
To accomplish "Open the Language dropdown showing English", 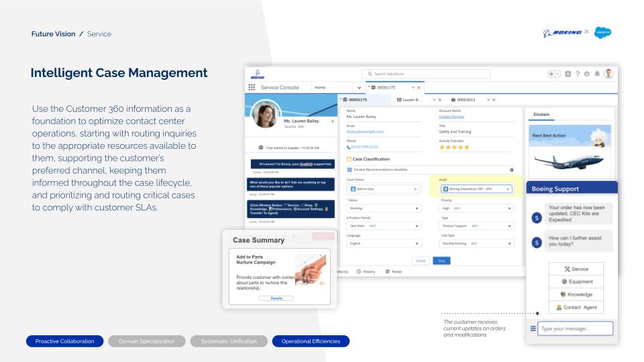I will coord(384,244).
